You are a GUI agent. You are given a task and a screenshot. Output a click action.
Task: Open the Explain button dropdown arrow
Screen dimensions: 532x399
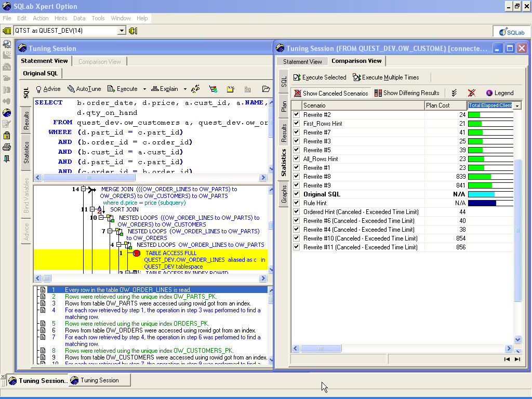[185, 89]
